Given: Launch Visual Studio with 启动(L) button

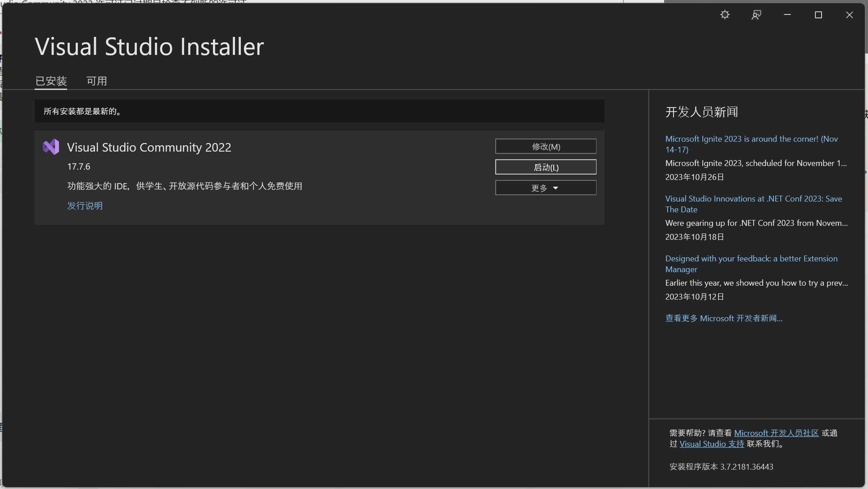Looking at the screenshot, I should (546, 167).
